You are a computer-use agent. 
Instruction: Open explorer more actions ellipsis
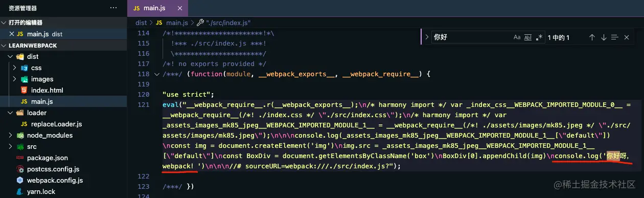tap(113, 8)
